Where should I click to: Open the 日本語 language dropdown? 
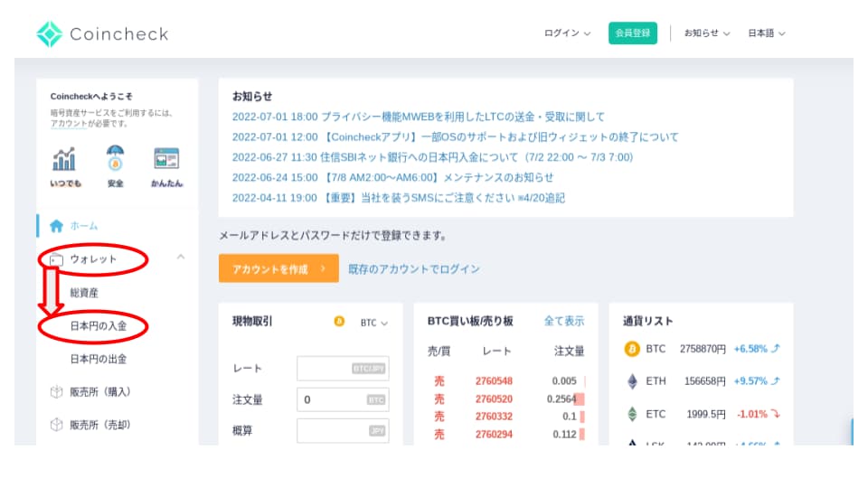tap(767, 33)
